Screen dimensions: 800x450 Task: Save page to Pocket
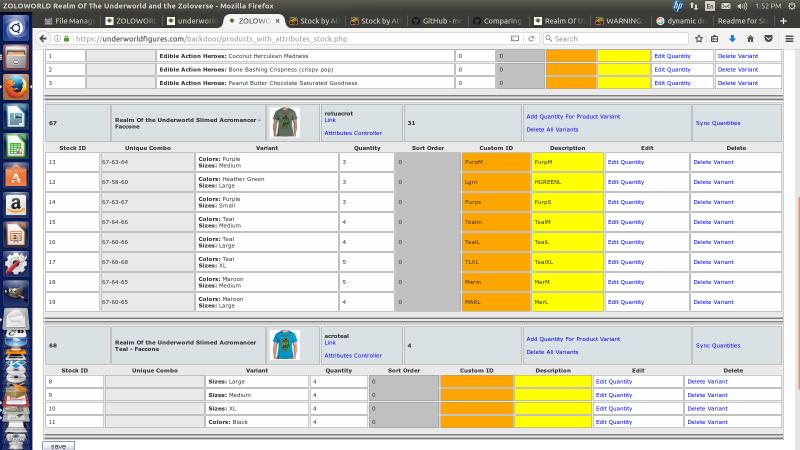pyautogui.click(x=768, y=39)
